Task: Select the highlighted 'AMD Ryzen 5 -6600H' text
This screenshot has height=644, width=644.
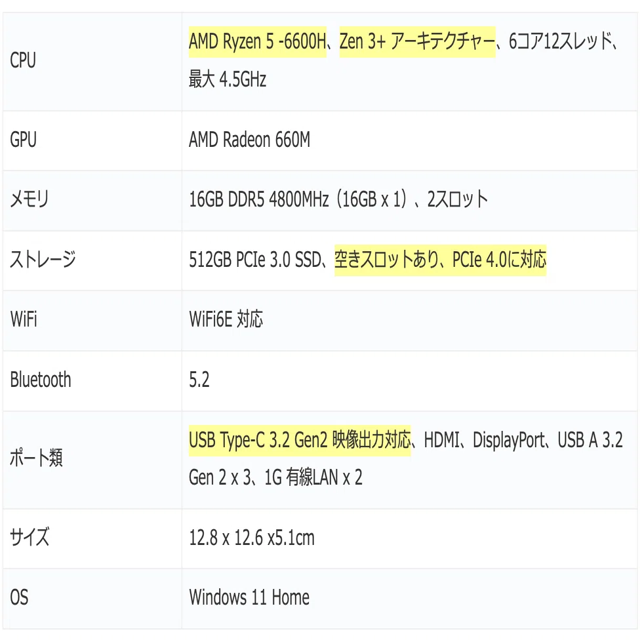Action: pos(258,41)
